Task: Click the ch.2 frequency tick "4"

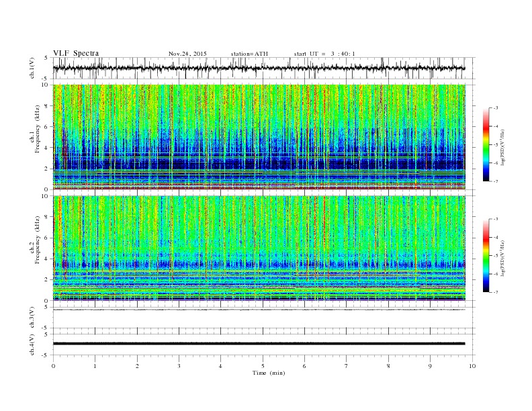Action: pos(47,259)
